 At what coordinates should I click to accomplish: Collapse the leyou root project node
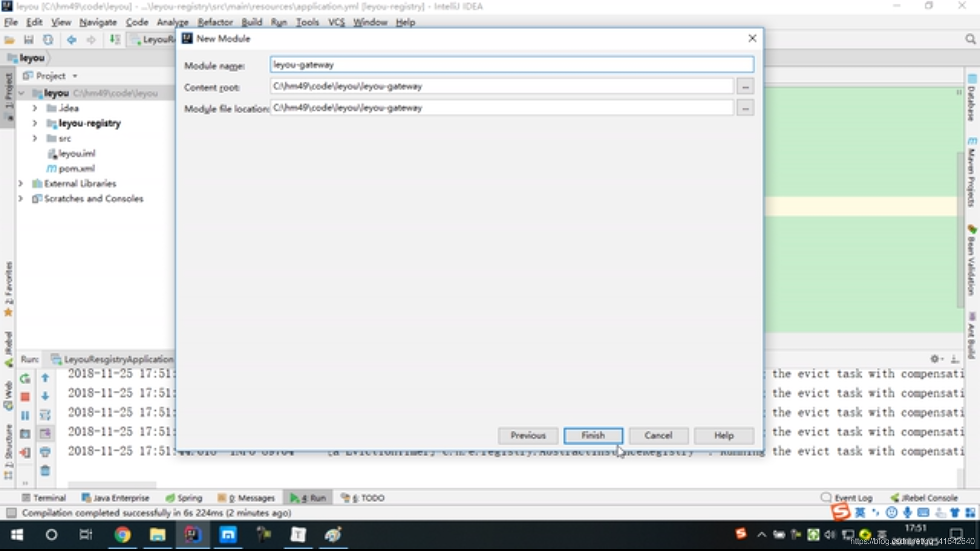pos(21,93)
